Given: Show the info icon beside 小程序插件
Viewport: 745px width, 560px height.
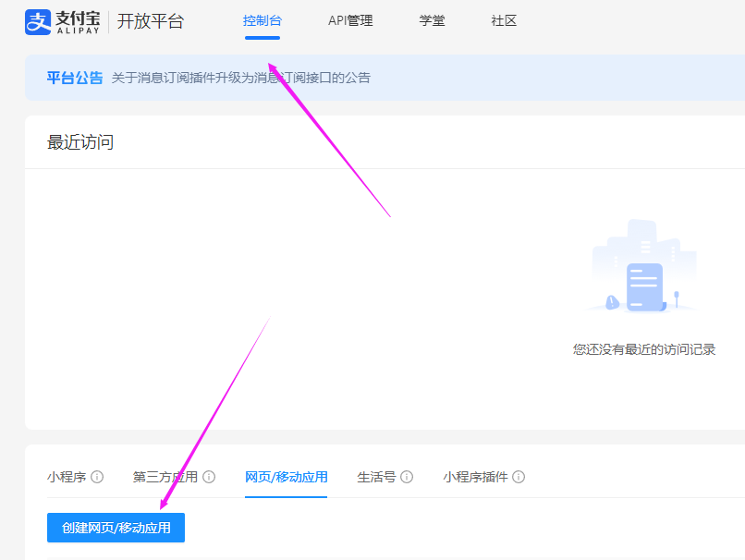Looking at the screenshot, I should (519, 477).
